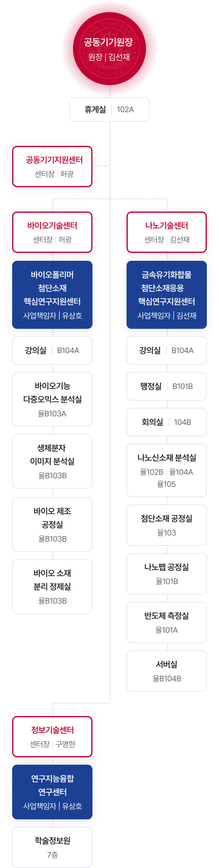
Task: Open the 공동기기지원센터 card
Action: [x=52, y=167]
